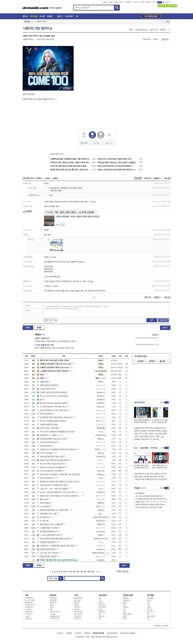Viewport: 193px width, 644px height.
Task: Switch to 디시이슈 tab in news widget
Action: coord(154,448)
